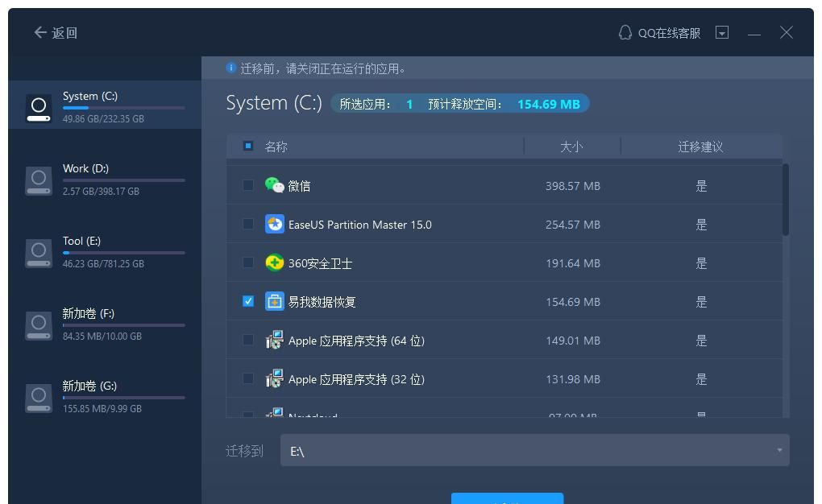Check the Apple 应用程序支持 (64 位) checkbox
This screenshot has height=504, width=822.
click(x=248, y=340)
